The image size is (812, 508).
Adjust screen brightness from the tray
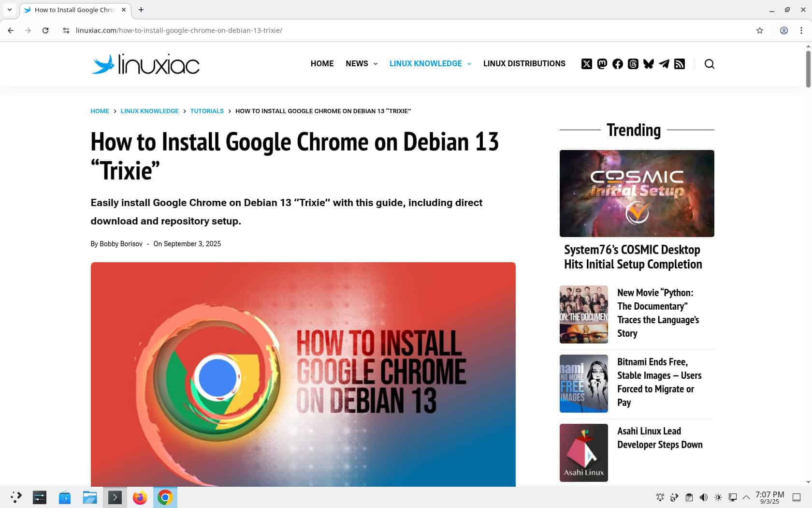point(718,497)
